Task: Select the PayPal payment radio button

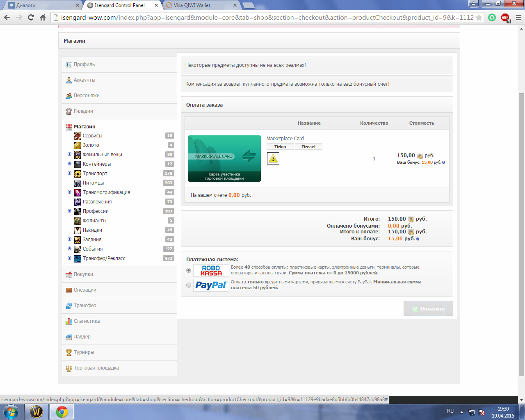Action: click(189, 285)
